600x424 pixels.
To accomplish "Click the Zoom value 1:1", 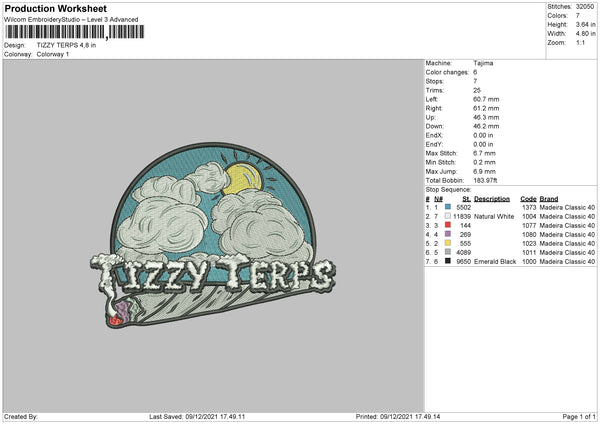I will (x=580, y=43).
